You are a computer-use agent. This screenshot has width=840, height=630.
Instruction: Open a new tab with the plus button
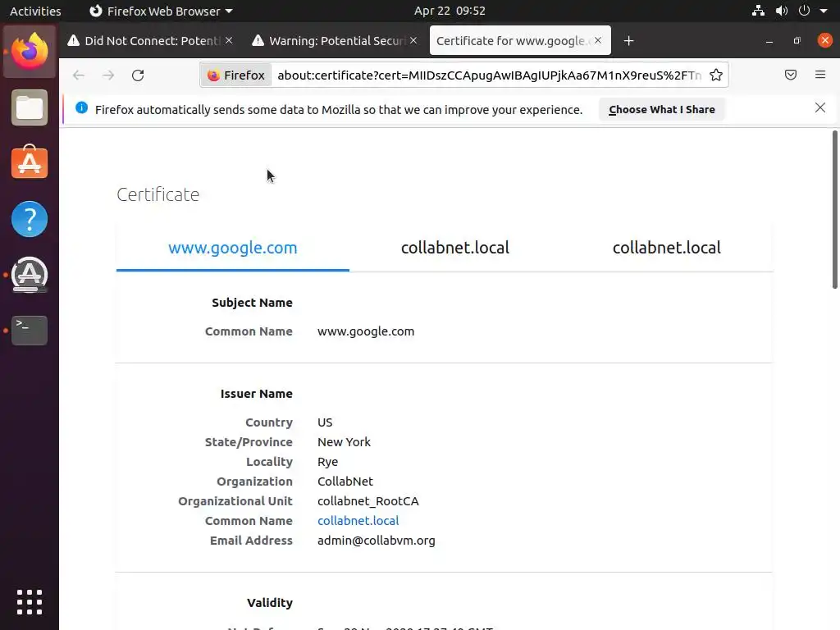(x=628, y=41)
